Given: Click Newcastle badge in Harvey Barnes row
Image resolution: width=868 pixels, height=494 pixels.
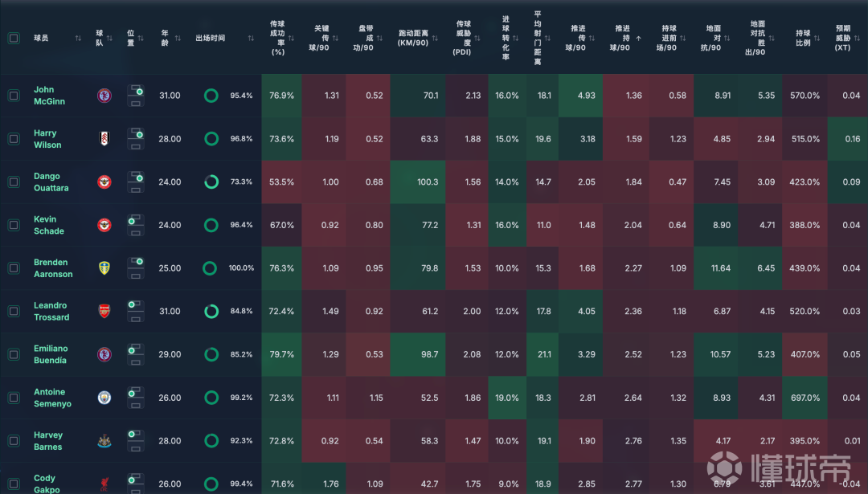Looking at the screenshot, I should (104, 441).
